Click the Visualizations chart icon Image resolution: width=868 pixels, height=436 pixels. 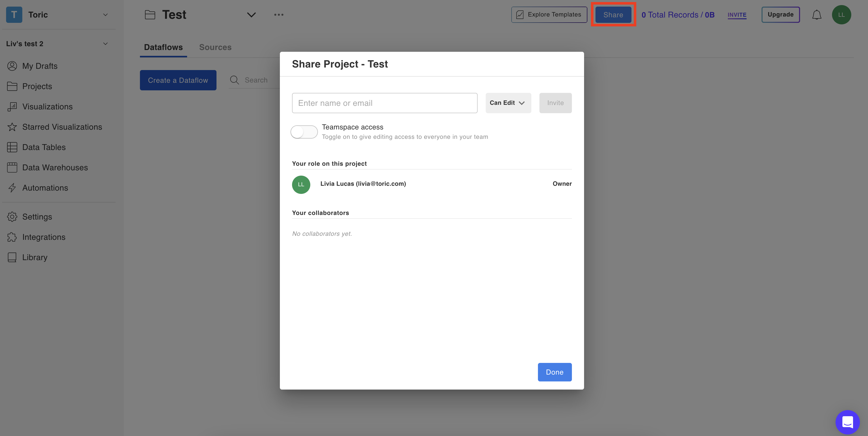[x=12, y=107]
